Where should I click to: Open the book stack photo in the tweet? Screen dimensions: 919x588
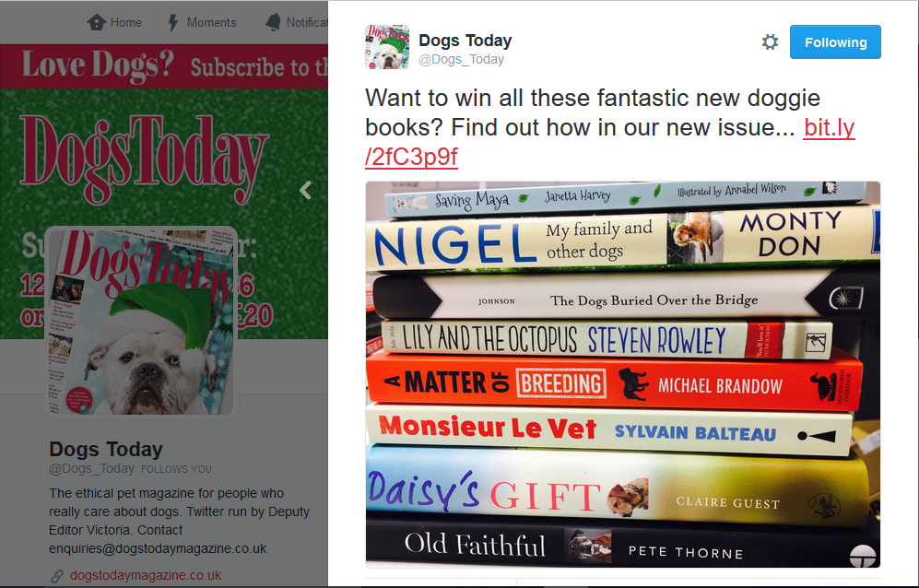click(622, 374)
